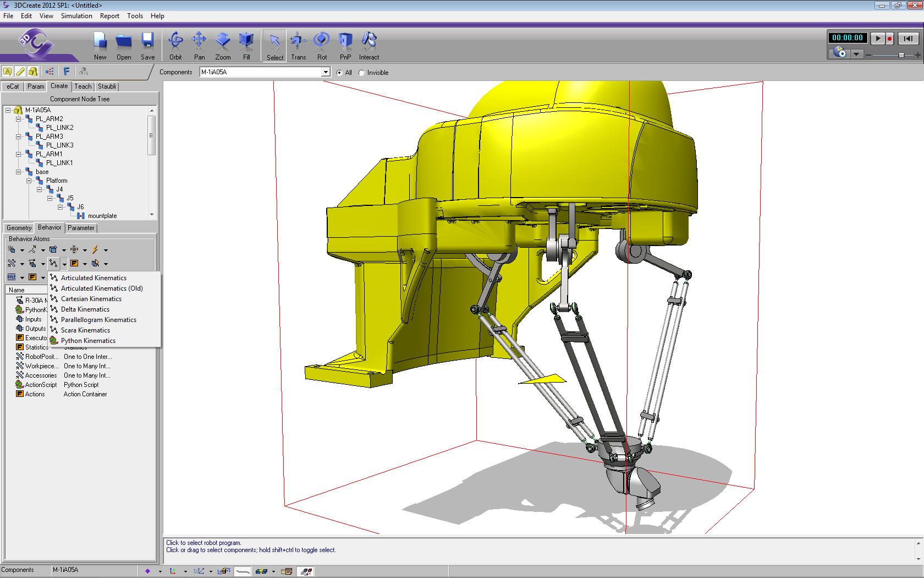Click the component node tree vertical scrollbar

(152, 135)
